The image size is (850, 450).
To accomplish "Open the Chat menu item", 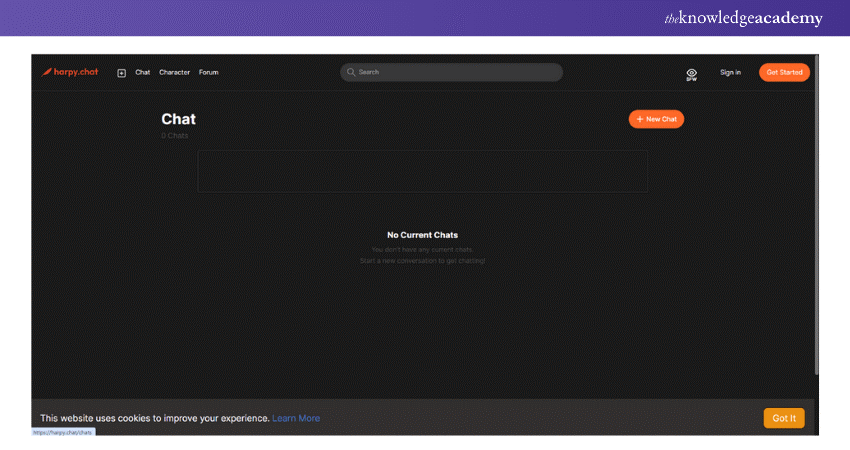I will (143, 73).
